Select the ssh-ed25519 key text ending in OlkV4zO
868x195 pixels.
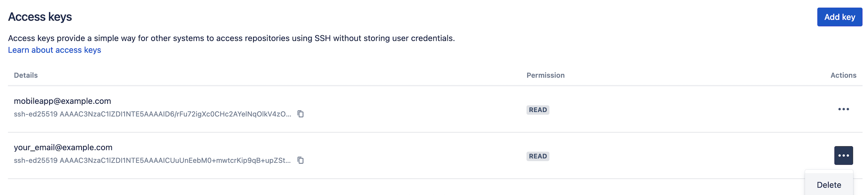point(153,114)
